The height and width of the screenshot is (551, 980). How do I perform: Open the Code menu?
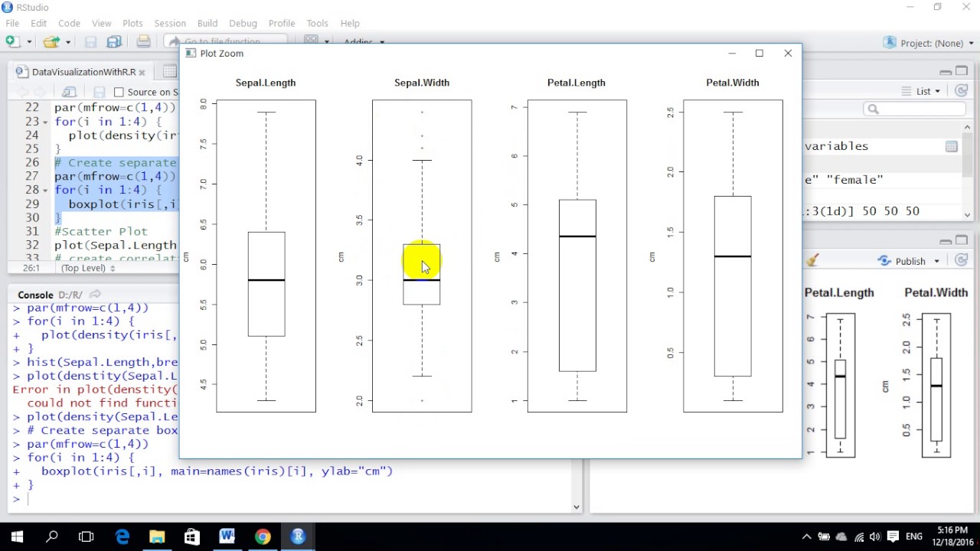[x=69, y=23]
